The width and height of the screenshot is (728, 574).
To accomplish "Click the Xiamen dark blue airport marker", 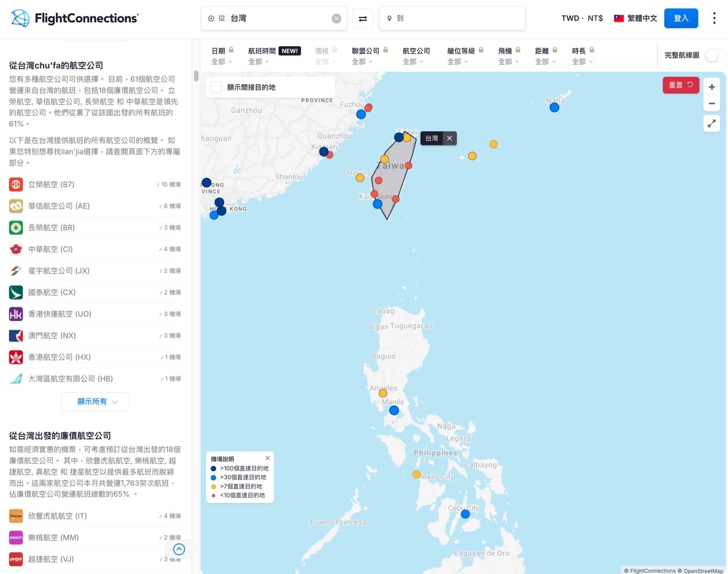I will [x=324, y=152].
